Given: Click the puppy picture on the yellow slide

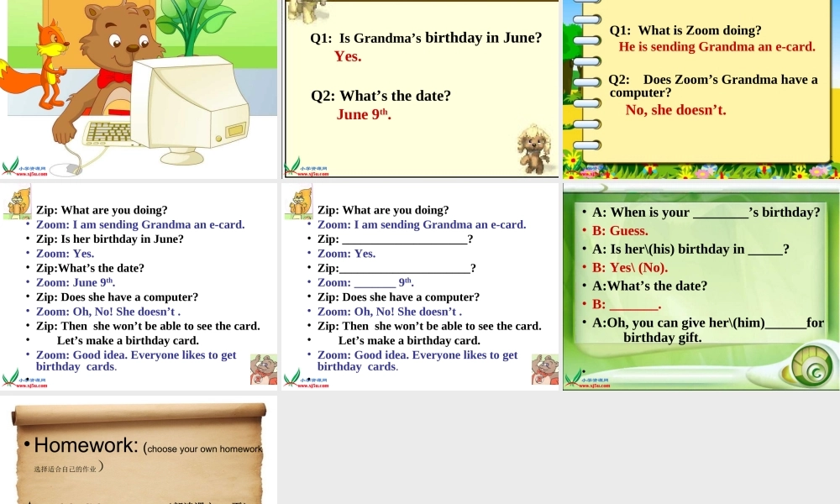Looking at the screenshot, I should pos(533,149).
